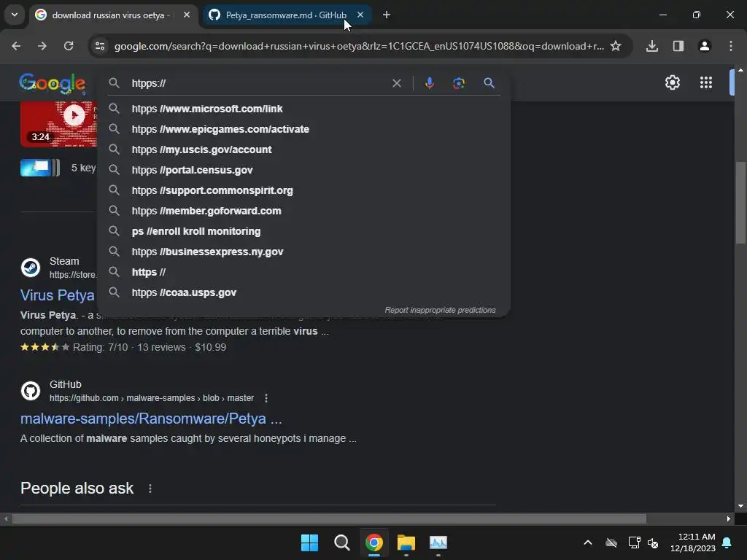Viewport: 747px width, 560px height.
Task: Select suggestion portal.census.gov
Action: (304, 170)
